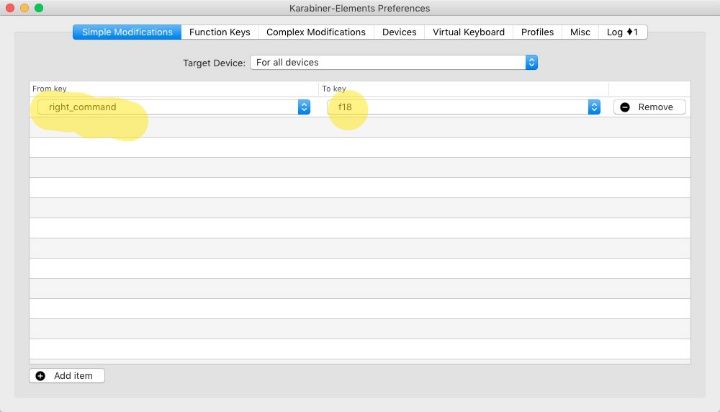Click the plus icon in Add item
The image size is (720, 412).
tap(40, 376)
